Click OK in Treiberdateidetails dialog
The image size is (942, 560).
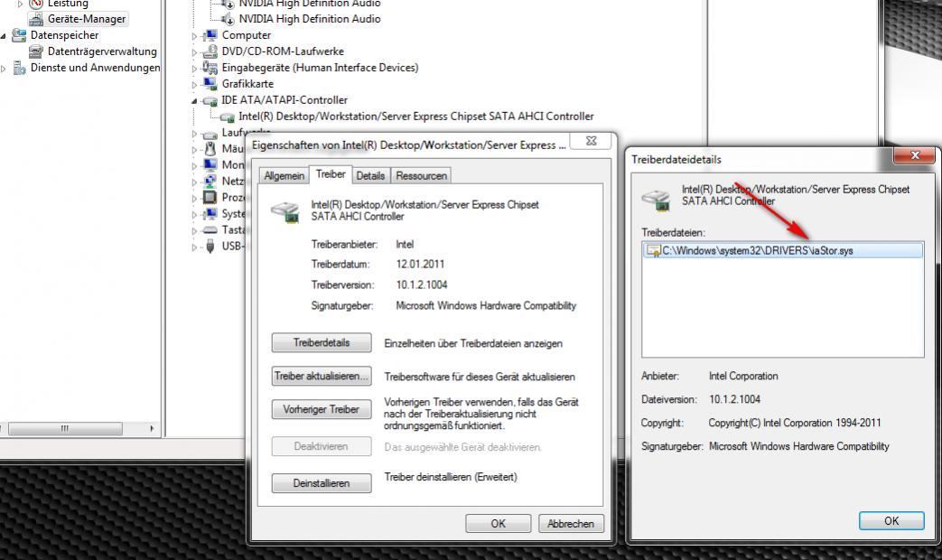pos(891,521)
